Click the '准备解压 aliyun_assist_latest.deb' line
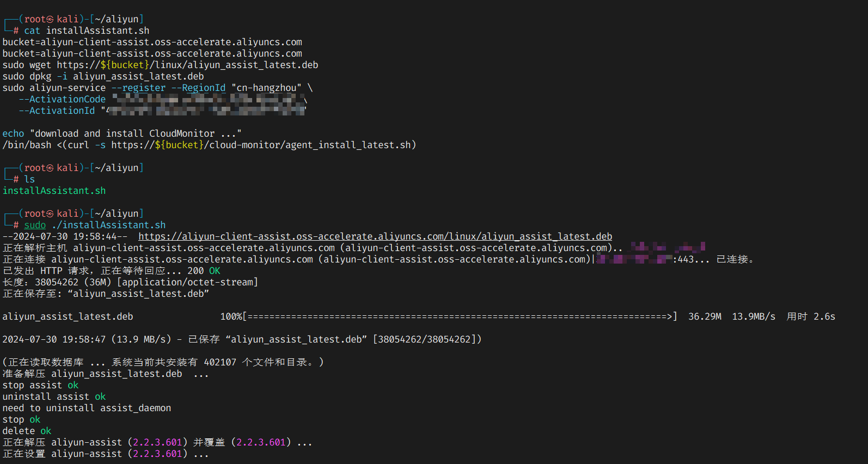The image size is (868, 464). (106, 374)
